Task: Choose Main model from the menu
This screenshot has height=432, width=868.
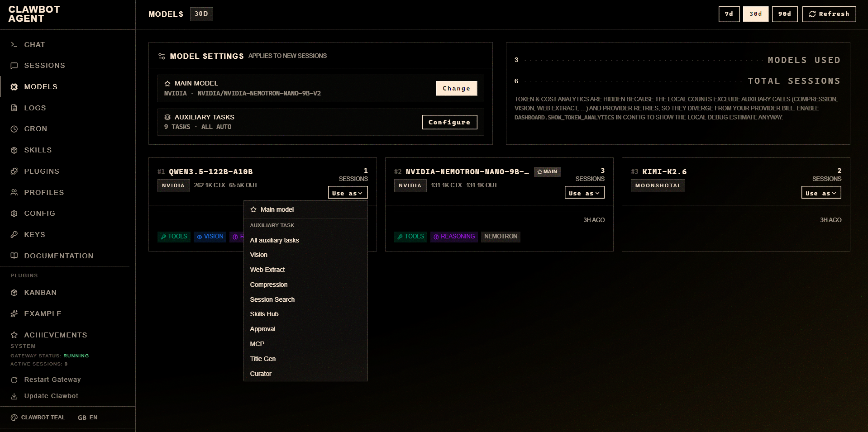Action: (305, 209)
